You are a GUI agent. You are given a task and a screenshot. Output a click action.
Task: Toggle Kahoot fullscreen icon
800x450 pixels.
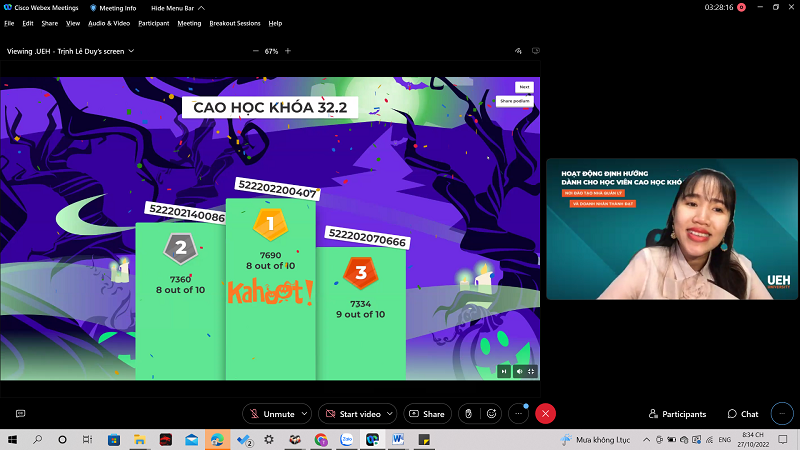(x=531, y=371)
